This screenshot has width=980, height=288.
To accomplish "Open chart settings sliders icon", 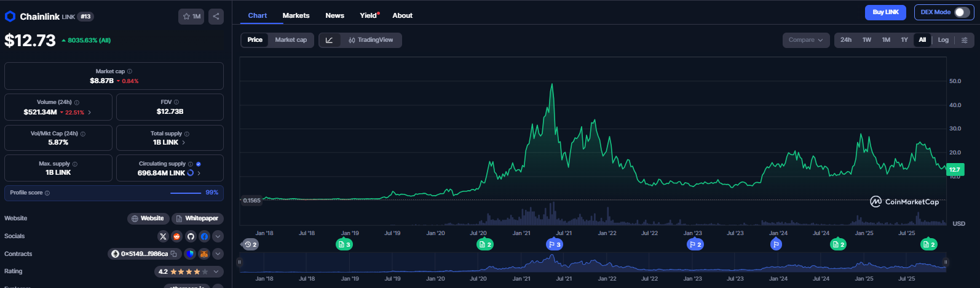I will 964,40.
